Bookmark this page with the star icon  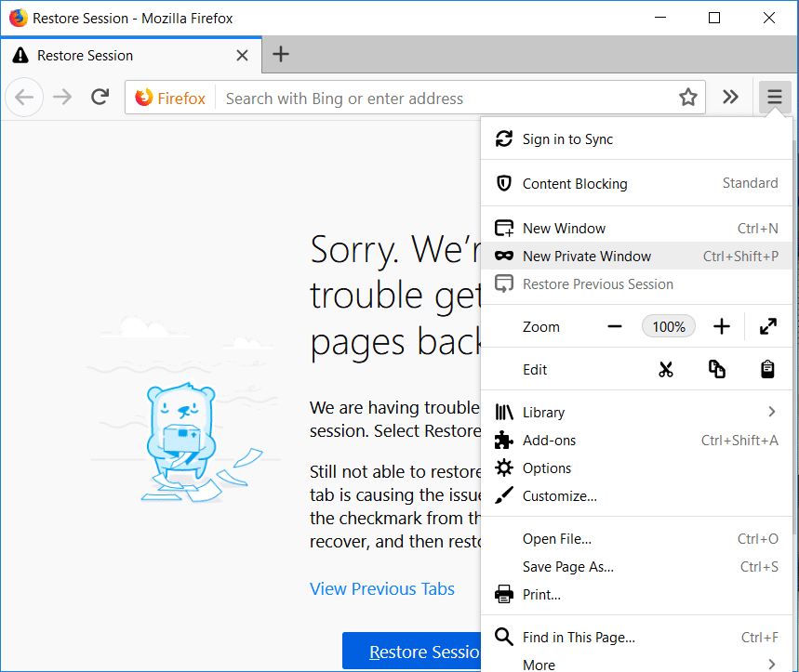point(687,98)
